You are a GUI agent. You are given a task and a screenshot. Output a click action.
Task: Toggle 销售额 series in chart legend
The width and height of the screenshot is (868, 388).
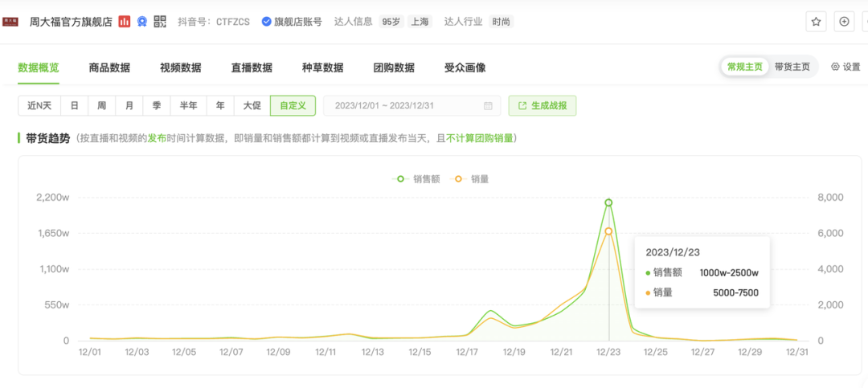(x=418, y=179)
